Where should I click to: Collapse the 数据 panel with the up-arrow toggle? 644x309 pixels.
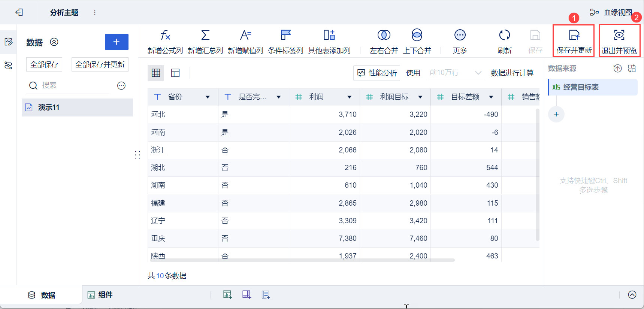54,42
